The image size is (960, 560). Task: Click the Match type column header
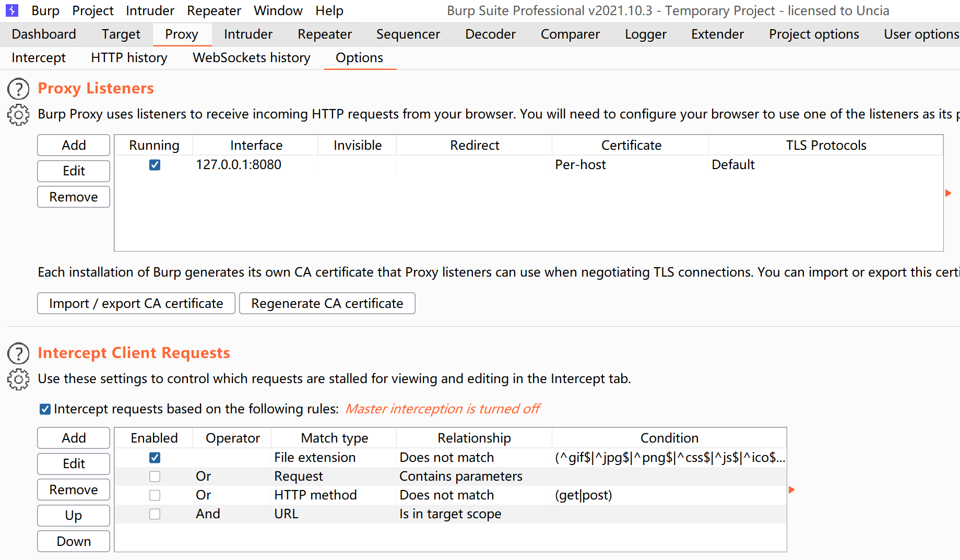tap(334, 438)
